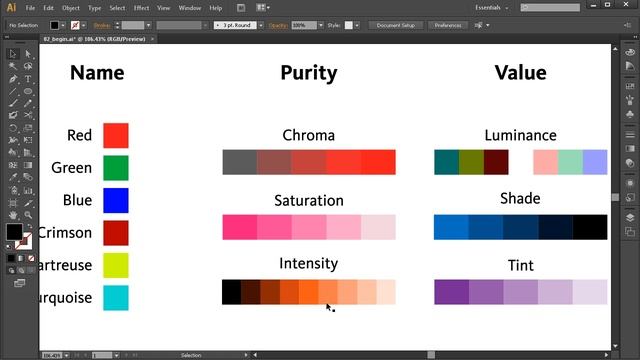
Task: Set the None (no color) mode button
Action: tap(31, 258)
